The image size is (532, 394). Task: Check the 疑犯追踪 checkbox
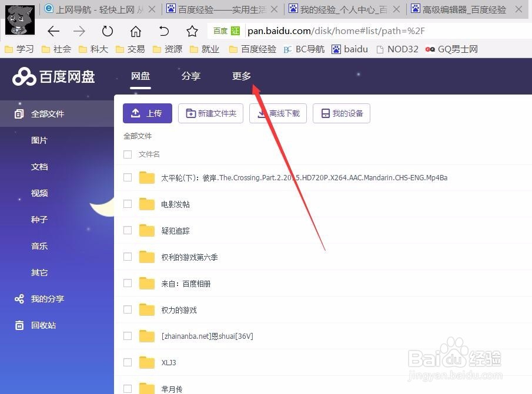click(x=128, y=230)
